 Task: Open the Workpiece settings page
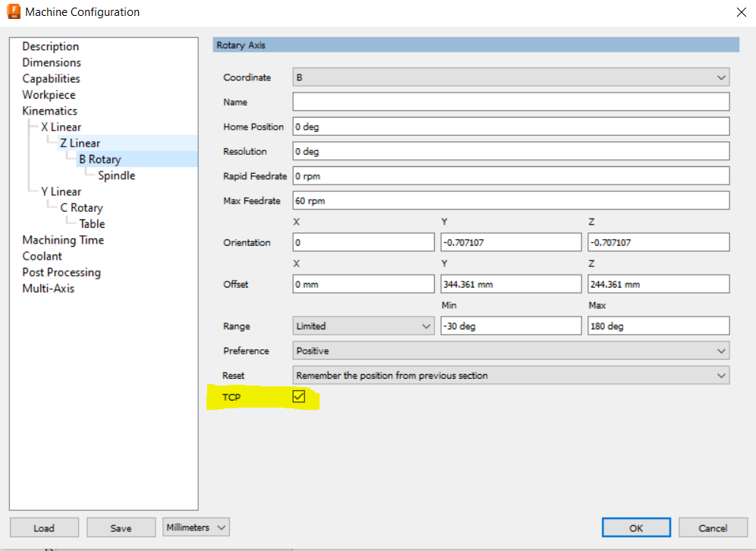(x=49, y=94)
